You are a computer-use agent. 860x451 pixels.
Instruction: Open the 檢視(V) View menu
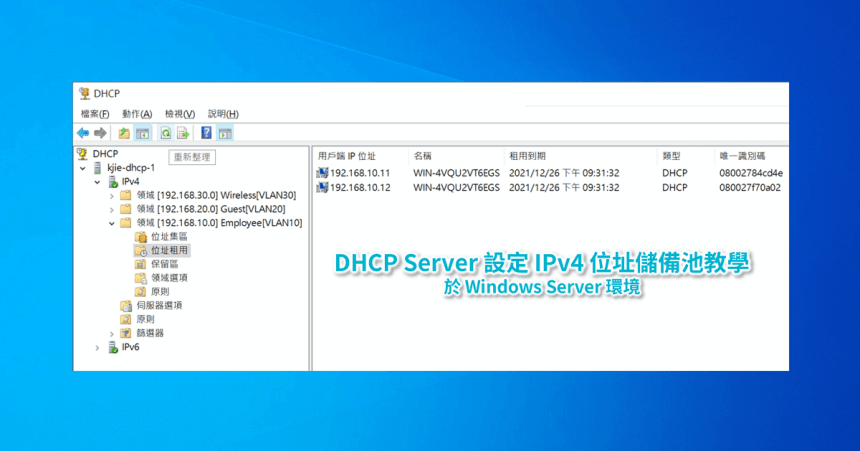(180, 114)
